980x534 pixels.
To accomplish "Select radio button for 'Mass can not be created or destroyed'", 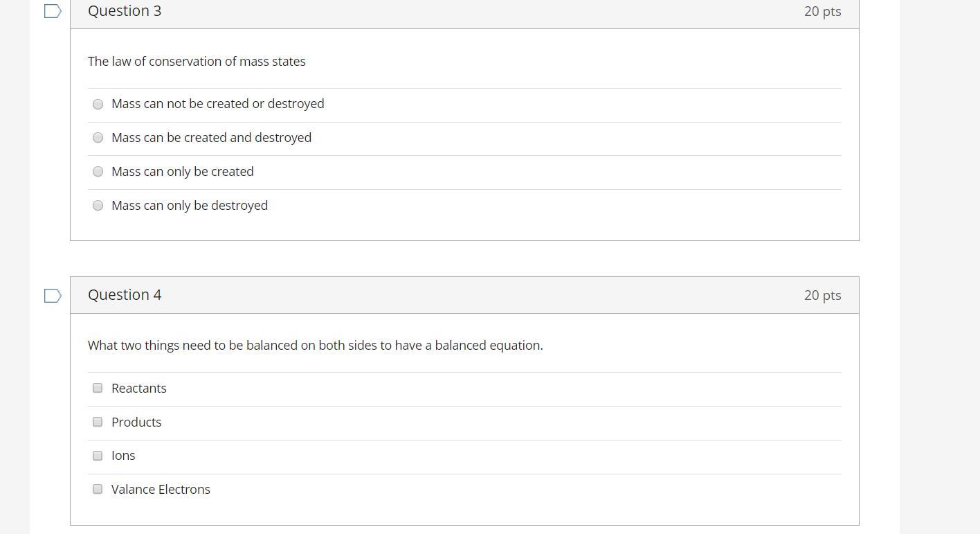I will [98, 104].
